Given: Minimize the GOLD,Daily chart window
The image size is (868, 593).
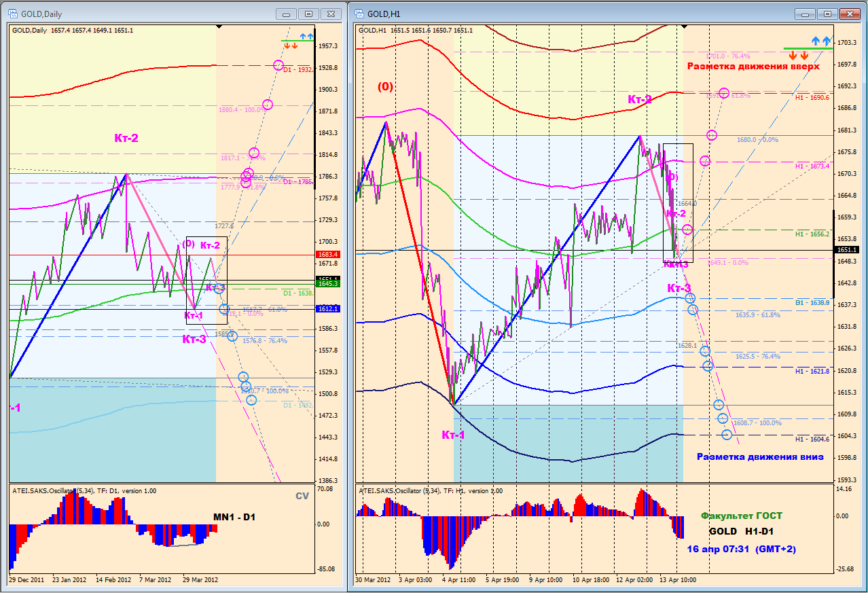Looking at the screenshot, I should coord(289,14).
